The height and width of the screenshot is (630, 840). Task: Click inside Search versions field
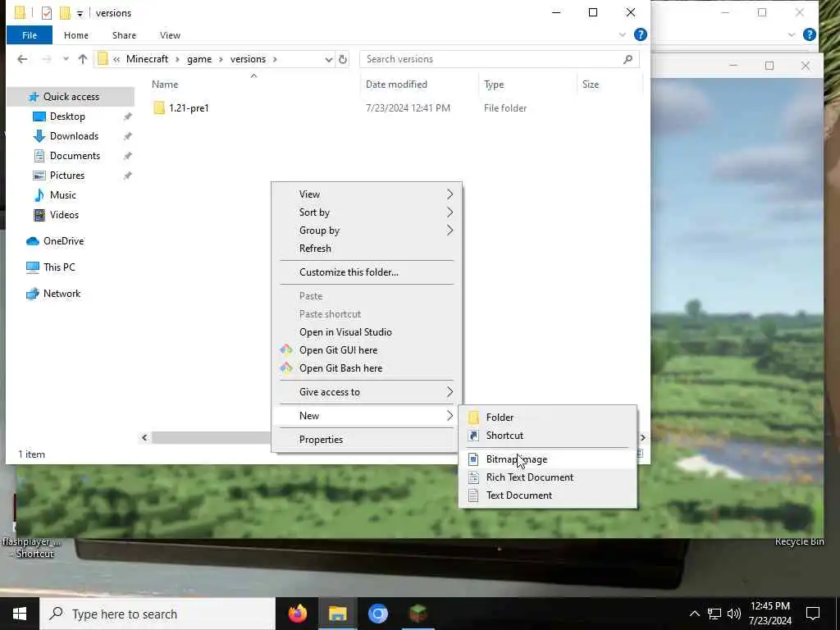(500, 59)
